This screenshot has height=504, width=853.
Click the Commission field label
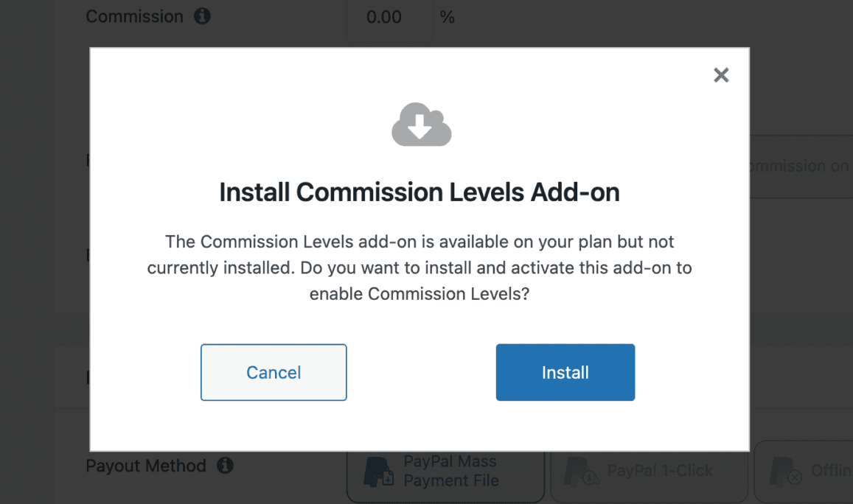(x=134, y=15)
